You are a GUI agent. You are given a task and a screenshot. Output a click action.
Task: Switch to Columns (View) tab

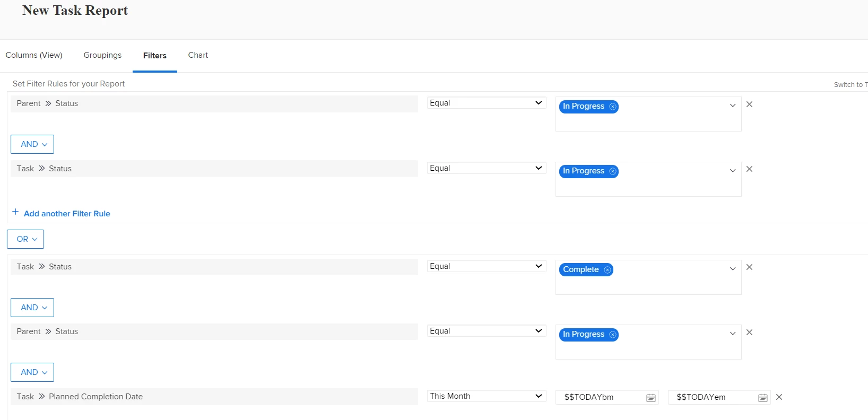[x=34, y=55]
